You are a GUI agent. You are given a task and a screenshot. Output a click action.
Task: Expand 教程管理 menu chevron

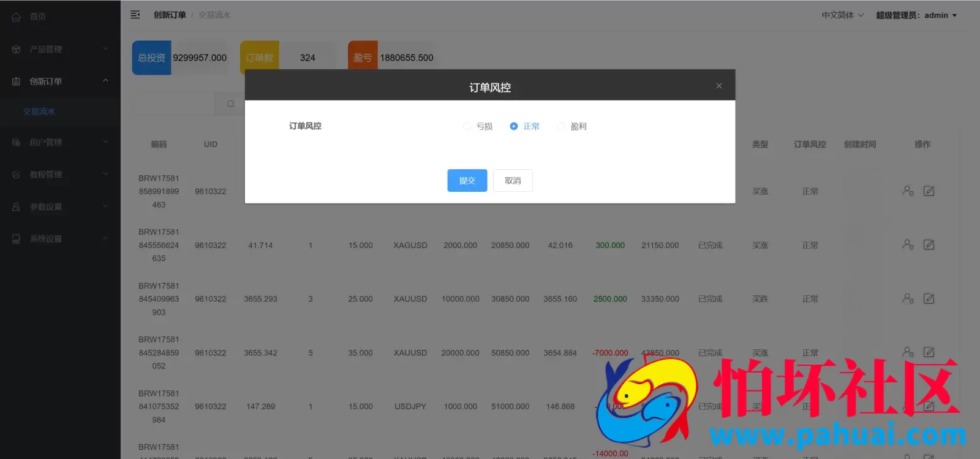tap(105, 174)
